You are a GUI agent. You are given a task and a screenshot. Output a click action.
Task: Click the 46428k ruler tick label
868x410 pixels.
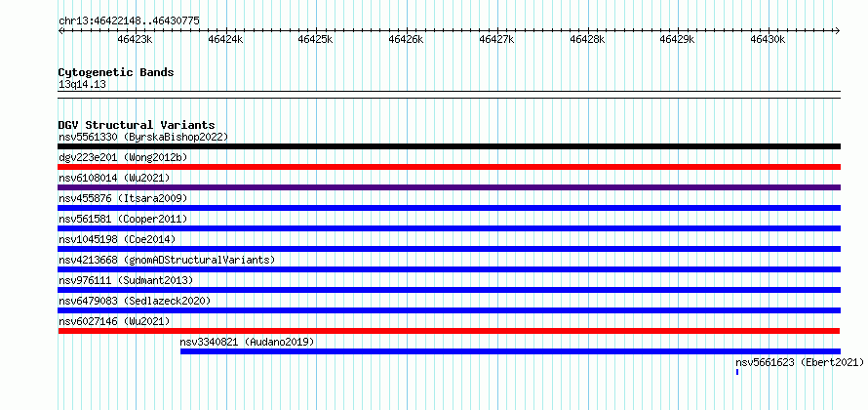pyautogui.click(x=587, y=39)
